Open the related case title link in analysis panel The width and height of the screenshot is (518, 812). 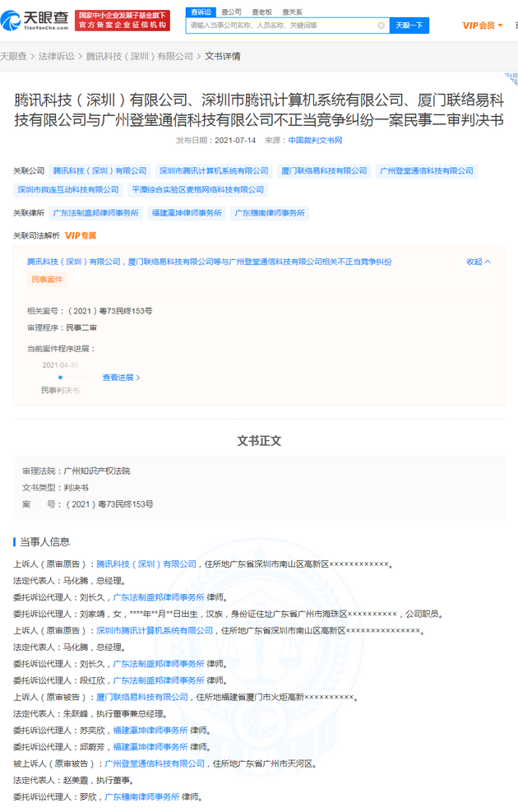[209, 262]
